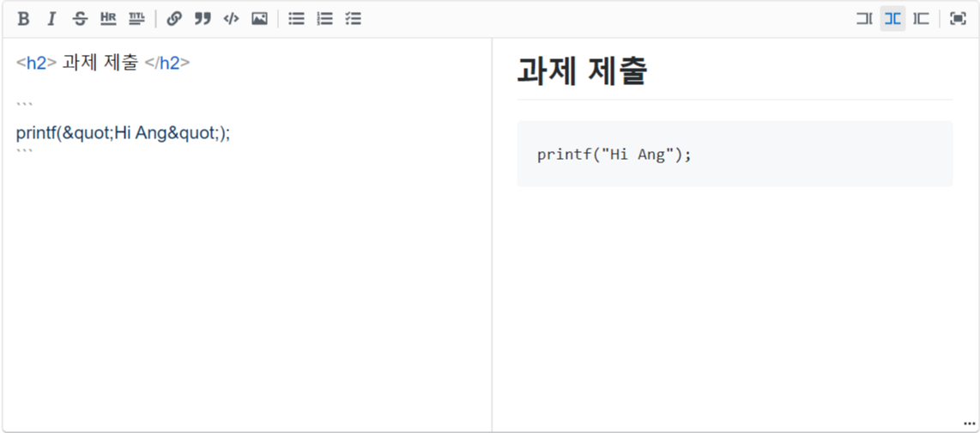Insert a hyperlink

click(174, 19)
